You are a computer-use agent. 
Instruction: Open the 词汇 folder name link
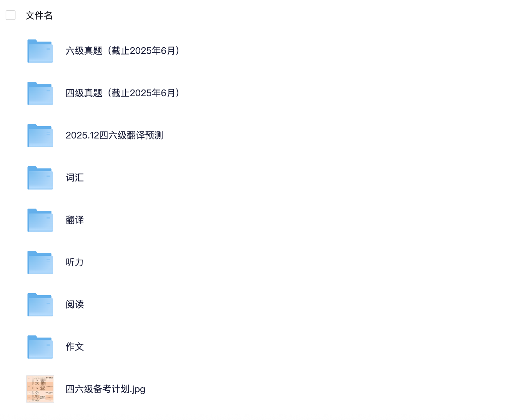coord(75,178)
